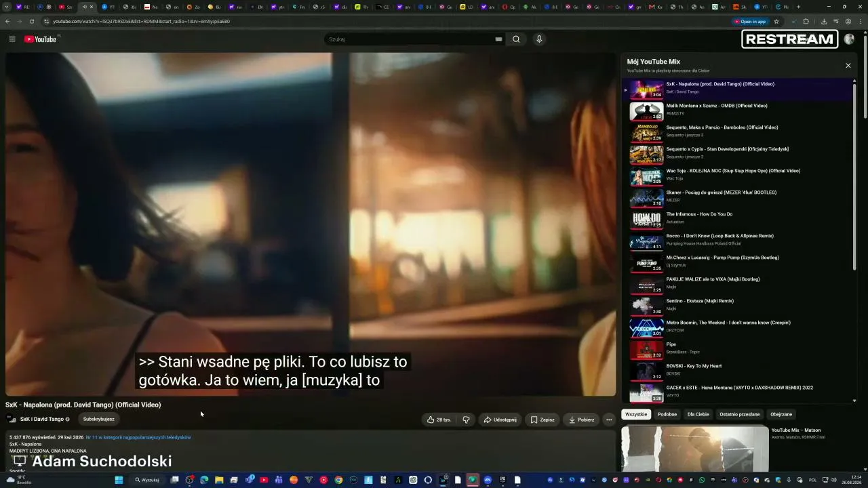Download the video with Pobierz
The image size is (868, 488).
click(581, 420)
